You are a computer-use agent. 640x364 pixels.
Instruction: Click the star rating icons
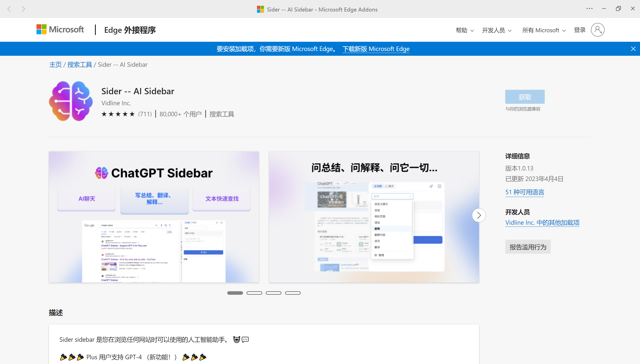118,114
